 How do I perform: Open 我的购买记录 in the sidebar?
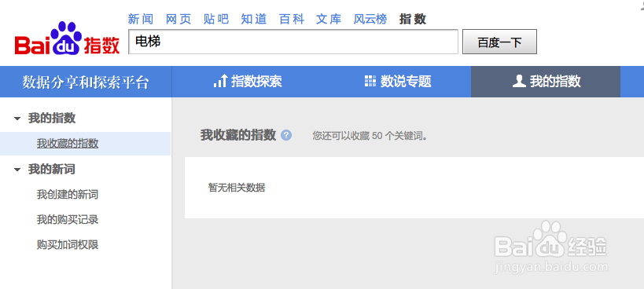click(68, 220)
